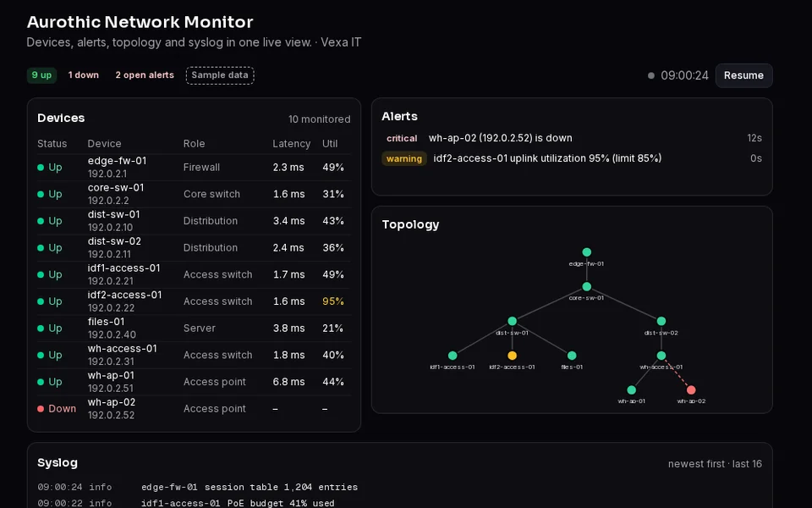Click the status dot in core-sw-01 row

coord(41,194)
